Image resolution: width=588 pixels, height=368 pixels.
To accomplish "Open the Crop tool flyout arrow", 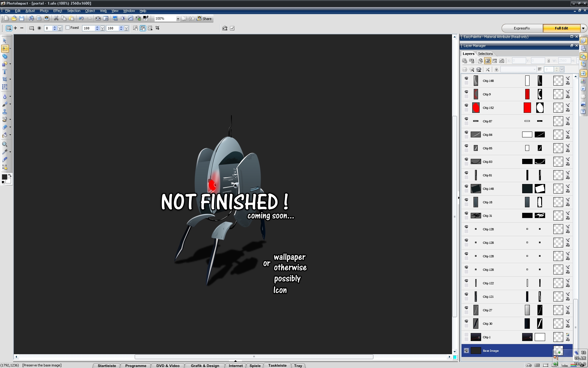I will (10, 79).
